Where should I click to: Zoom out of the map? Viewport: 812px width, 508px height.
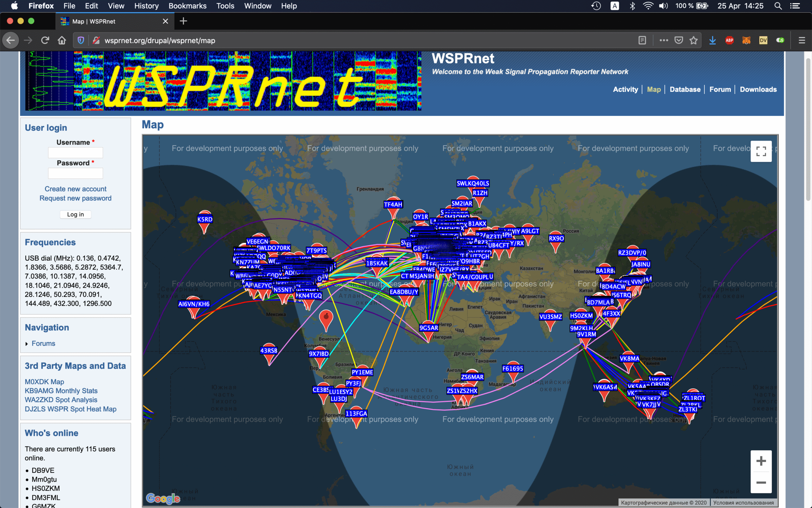click(761, 483)
